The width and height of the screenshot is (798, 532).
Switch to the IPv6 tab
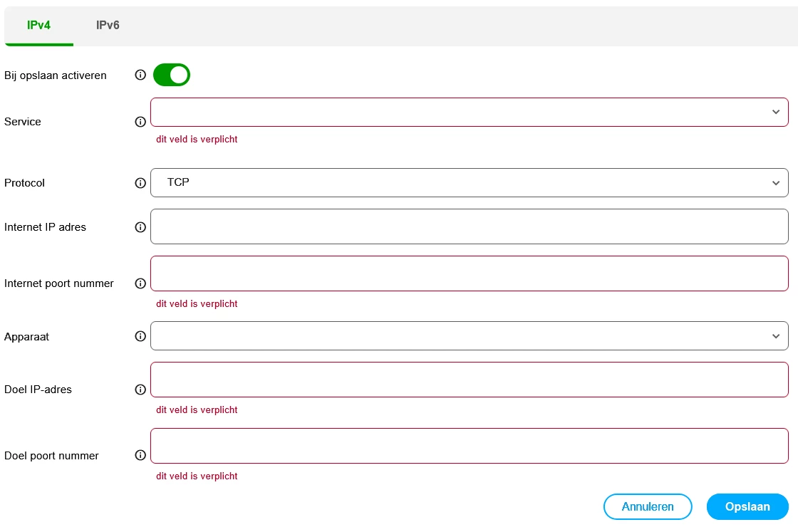coord(108,26)
